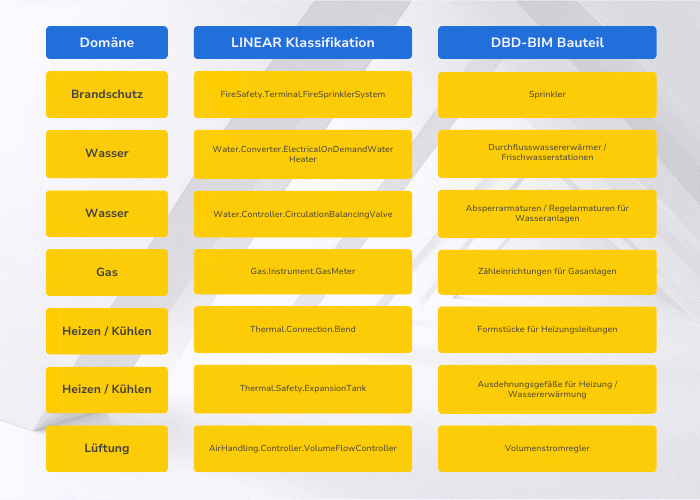Select Durchflusswassererwärmer / Frischwasserstationen cell
Viewport: 700px width, 500px height.
click(547, 154)
